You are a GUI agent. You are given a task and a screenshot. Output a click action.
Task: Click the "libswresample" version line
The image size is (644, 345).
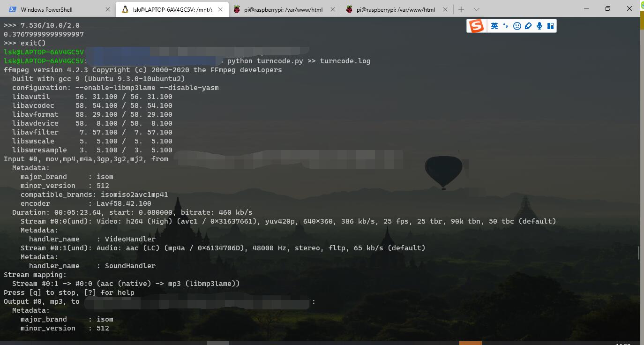pyautogui.click(x=92, y=150)
